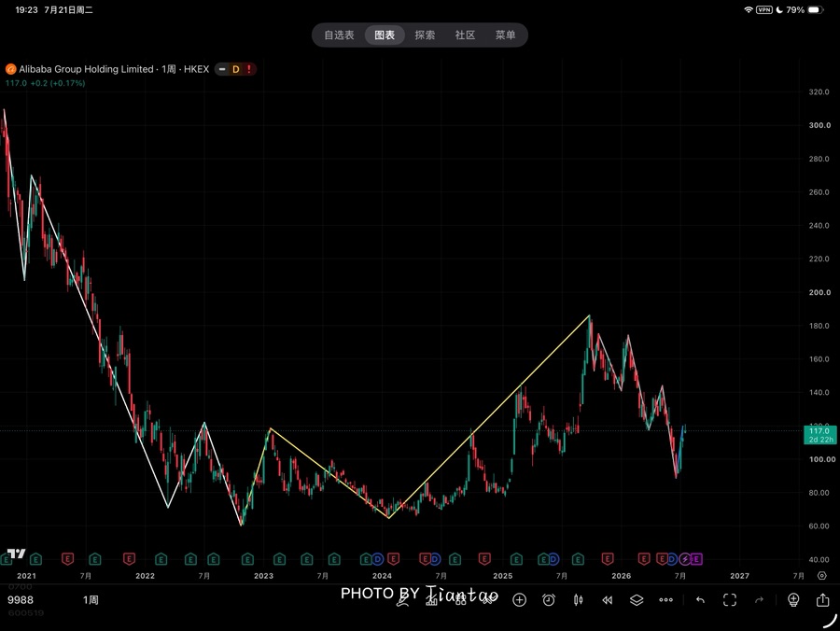Tap the 60.00 price axis label
Screen dimensions: 840x631
point(819,526)
